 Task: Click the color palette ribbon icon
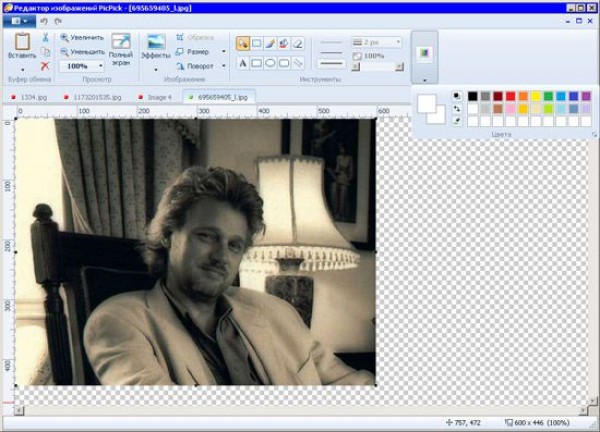point(424,54)
